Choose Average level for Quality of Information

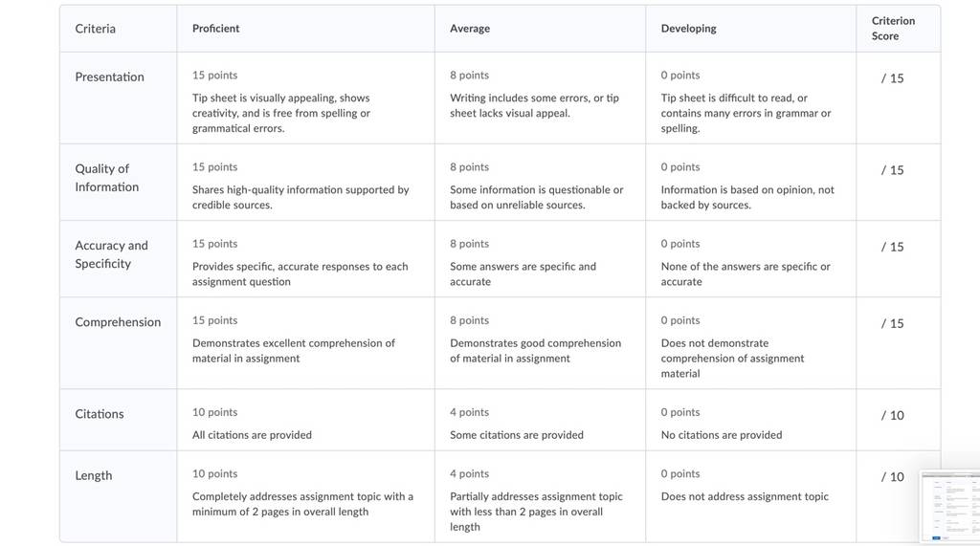(540, 183)
